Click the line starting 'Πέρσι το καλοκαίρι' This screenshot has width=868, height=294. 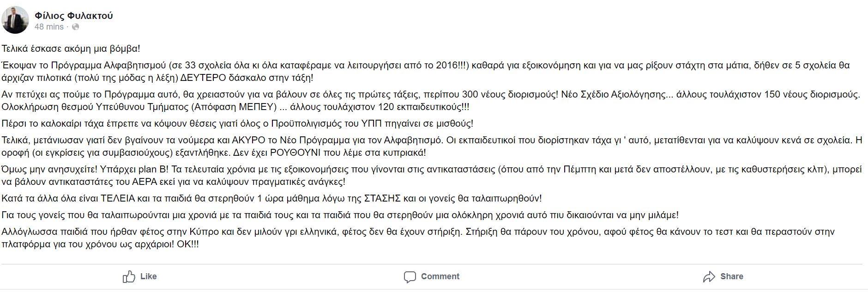237,123
